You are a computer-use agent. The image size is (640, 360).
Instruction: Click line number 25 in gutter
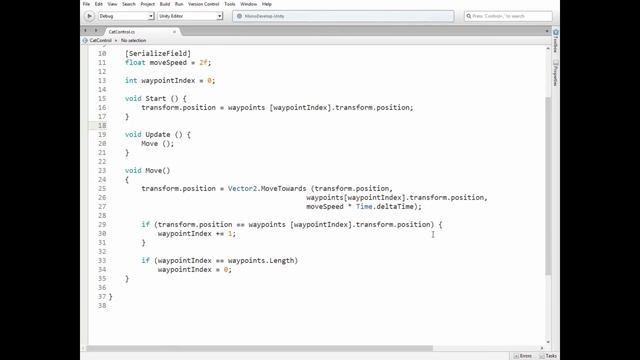point(102,188)
